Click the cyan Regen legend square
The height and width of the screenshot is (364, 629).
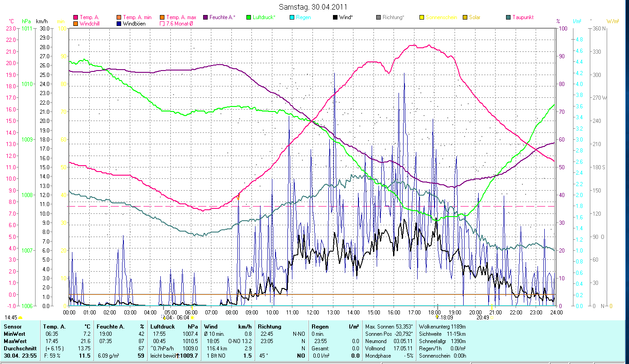click(291, 17)
